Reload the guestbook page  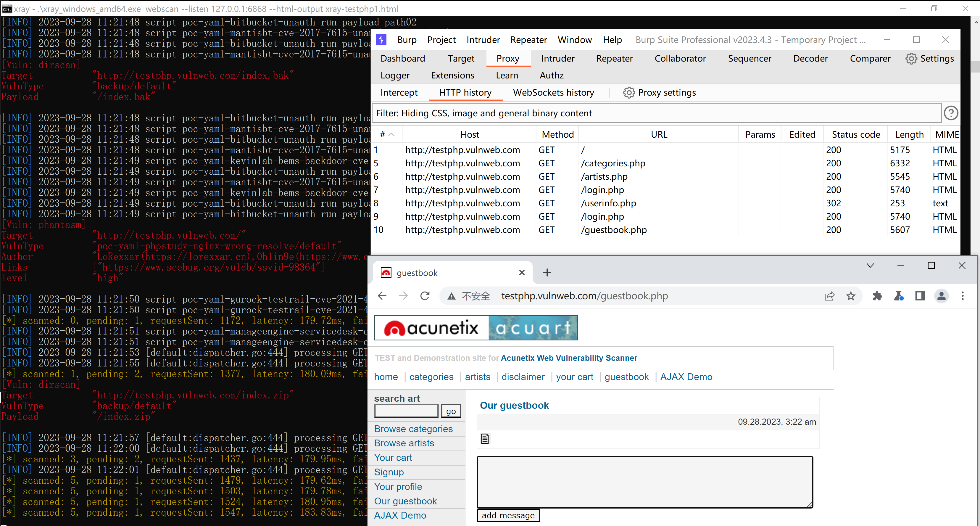(425, 296)
